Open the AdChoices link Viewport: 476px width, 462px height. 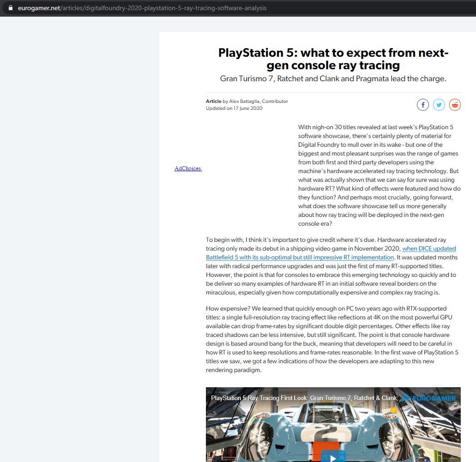[188, 168]
